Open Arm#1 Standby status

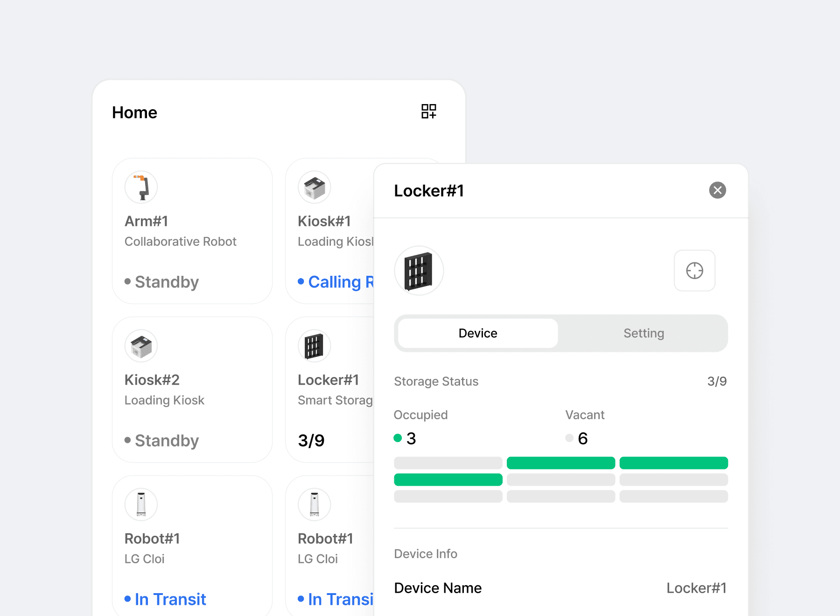(x=166, y=282)
